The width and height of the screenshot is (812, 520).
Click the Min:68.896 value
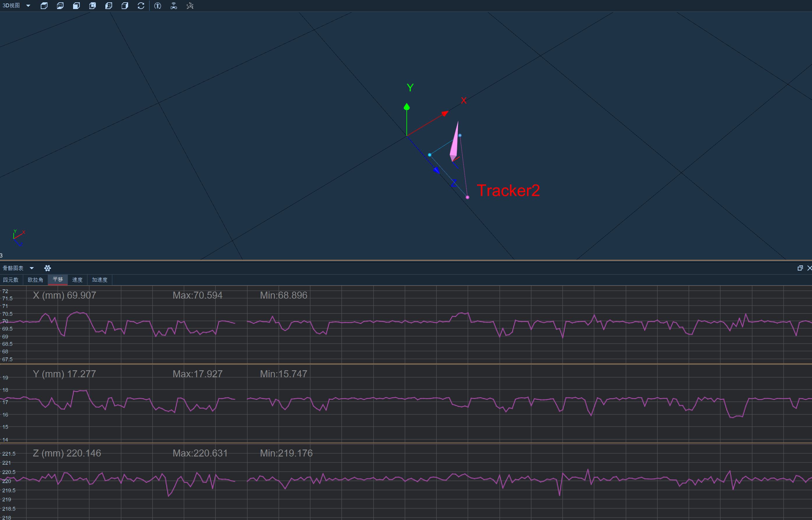coord(284,295)
